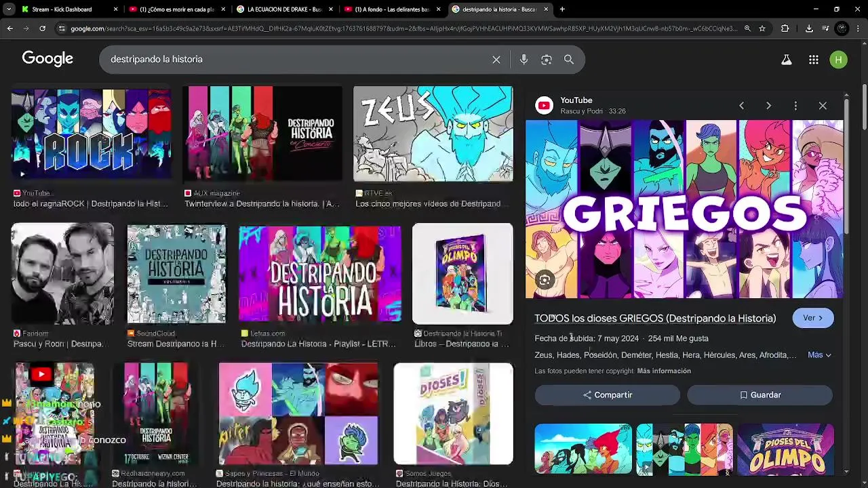The height and width of the screenshot is (488, 868).
Task: Open the Chrome three-dot menu
Action: (858, 28)
